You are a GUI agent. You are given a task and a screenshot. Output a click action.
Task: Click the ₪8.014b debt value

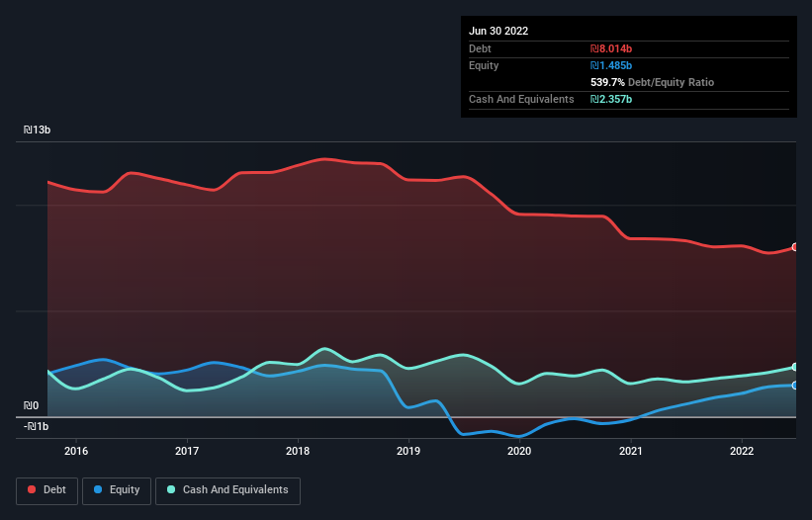(611, 48)
